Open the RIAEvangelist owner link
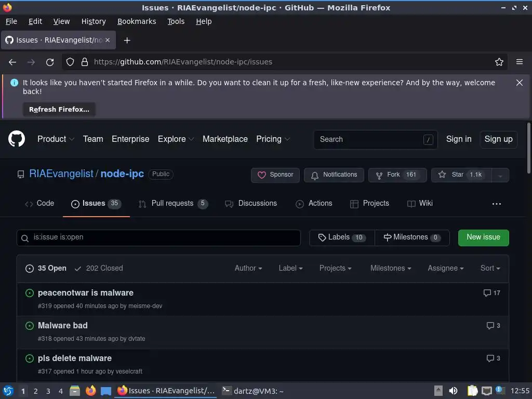Viewport: 532px width, 399px height. click(x=61, y=174)
